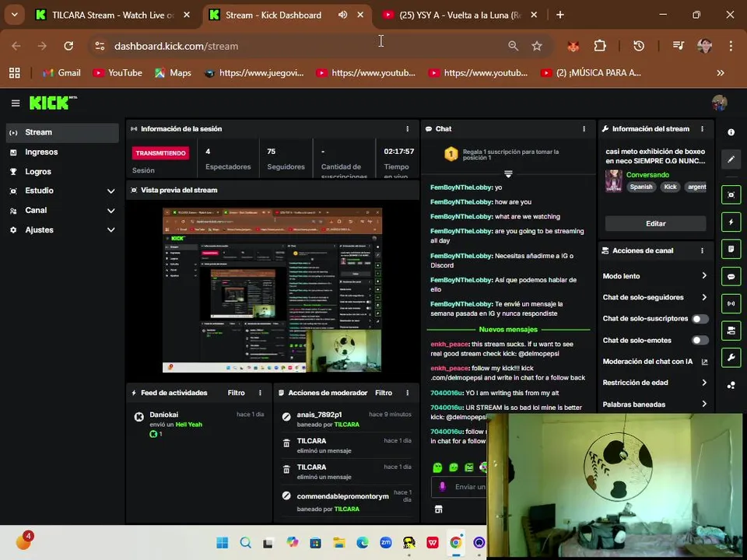Screen dimensions: 747x560
Task: Open Modo lento settings
Action: pyautogui.click(x=655, y=275)
